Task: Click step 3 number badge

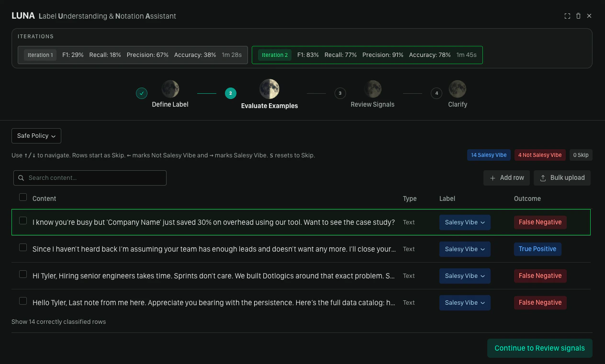Action: click(340, 93)
